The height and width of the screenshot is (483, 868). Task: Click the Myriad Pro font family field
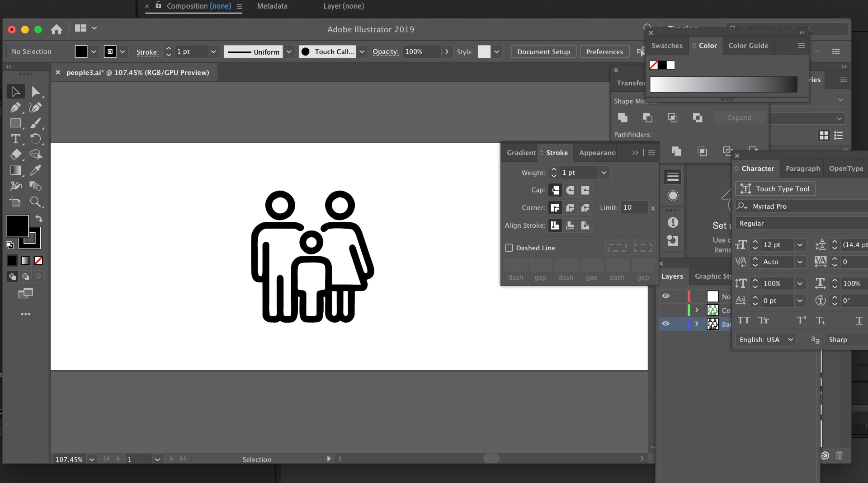[801, 206]
